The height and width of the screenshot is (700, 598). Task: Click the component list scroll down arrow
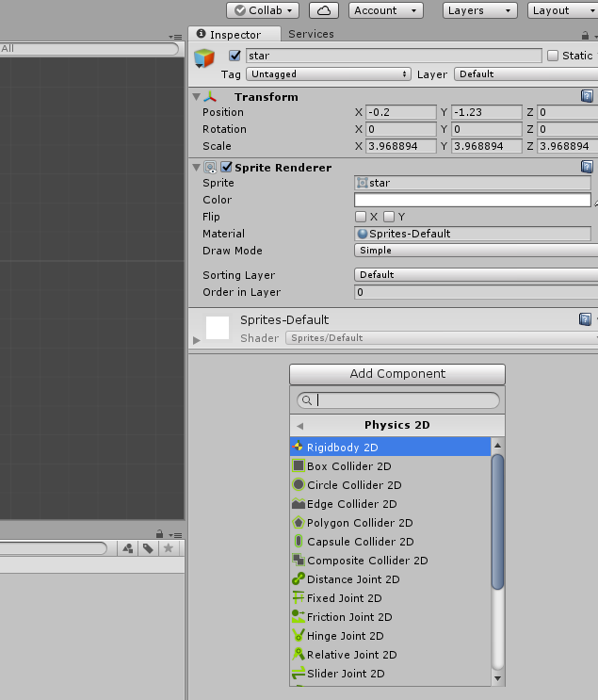pyautogui.click(x=497, y=678)
